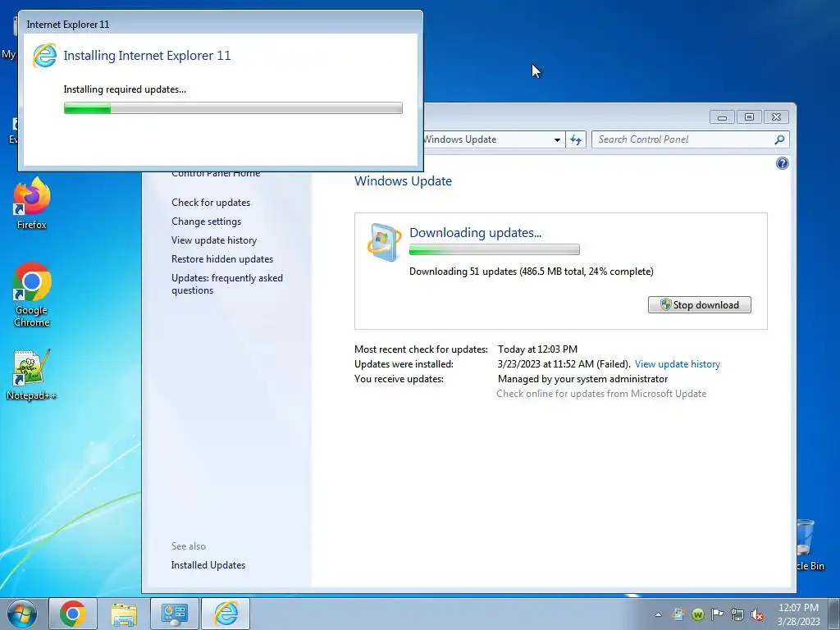Screen dimensions: 840x630
Task: Open Windows Explorer from the taskbar
Action: pyautogui.click(x=124, y=614)
